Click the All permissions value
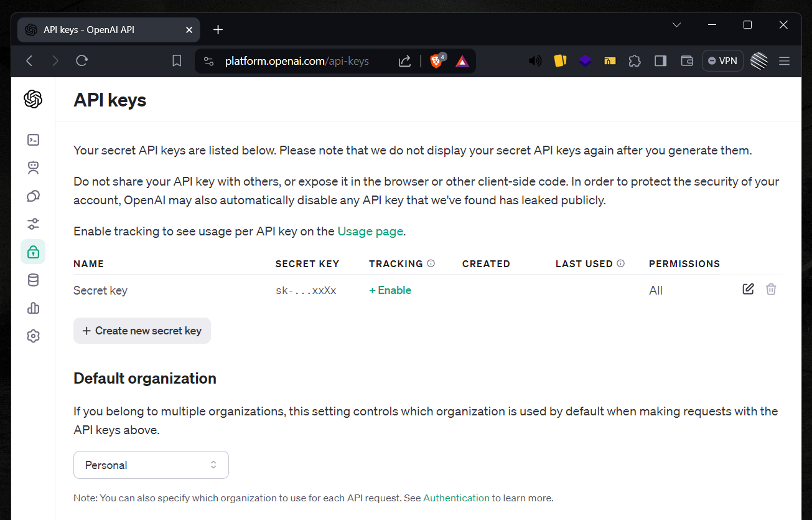 (x=656, y=290)
